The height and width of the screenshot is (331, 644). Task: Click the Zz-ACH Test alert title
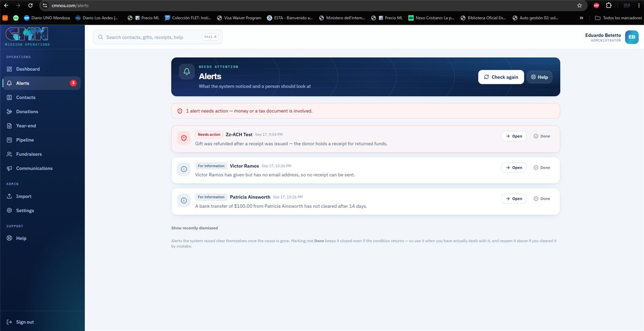tap(239, 134)
